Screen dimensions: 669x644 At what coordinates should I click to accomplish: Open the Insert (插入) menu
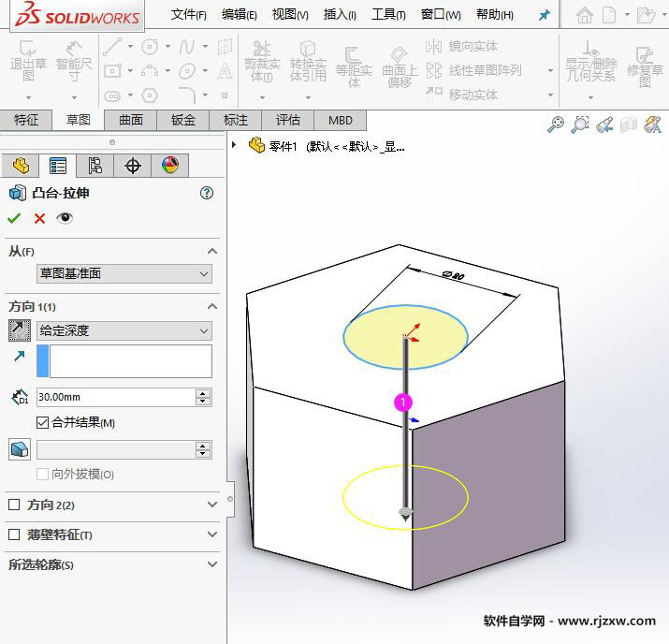pyautogui.click(x=340, y=15)
